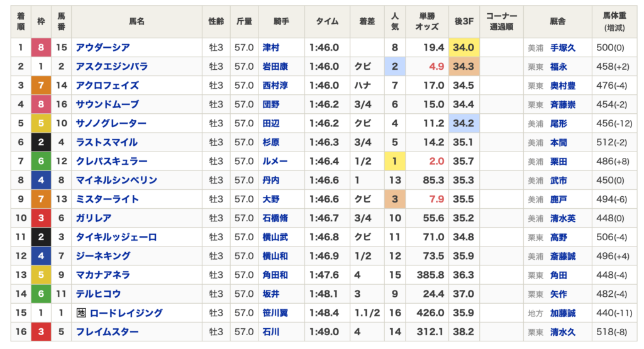Click the 後3F column header

coord(464,21)
